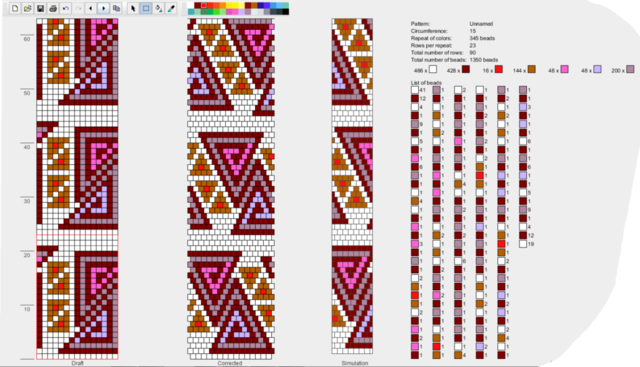Rotate pattern left with left arrow

(91, 8)
